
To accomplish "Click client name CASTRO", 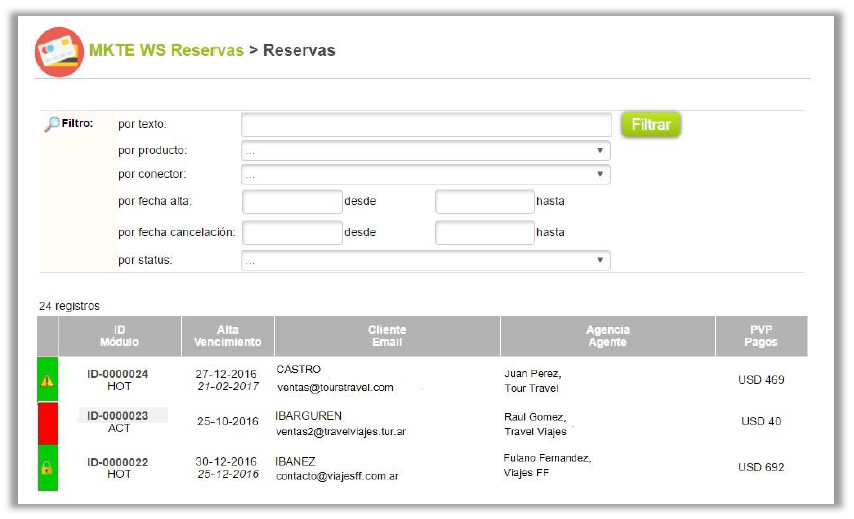I will click(298, 369).
